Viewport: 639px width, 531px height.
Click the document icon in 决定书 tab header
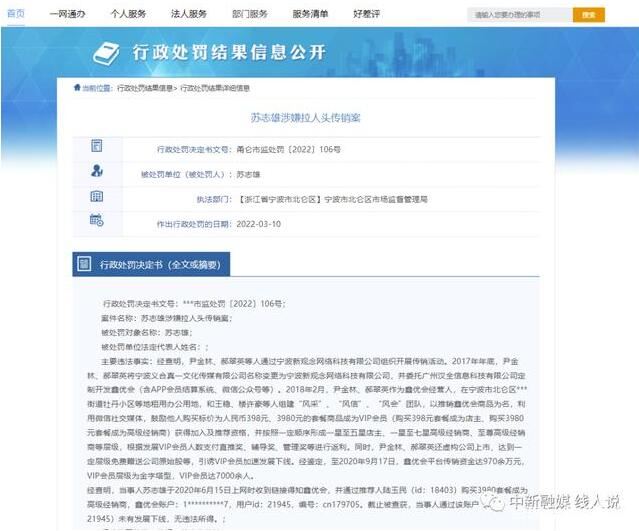pyautogui.click(x=84, y=264)
